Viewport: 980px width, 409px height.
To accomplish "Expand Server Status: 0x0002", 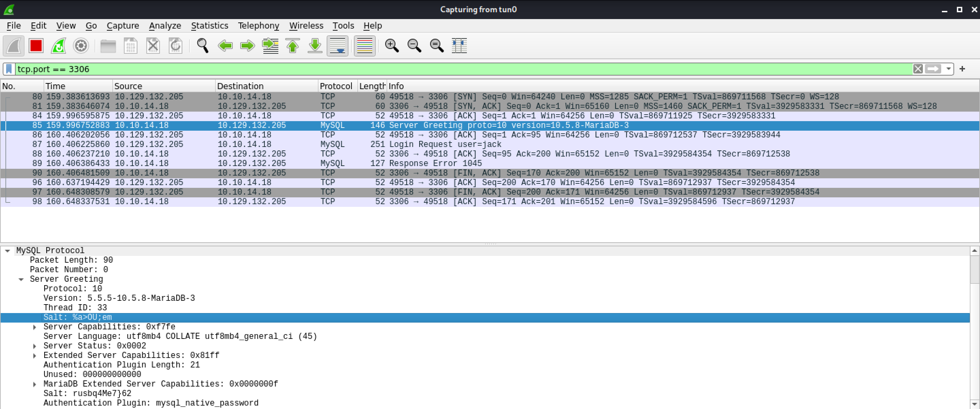I will point(35,346).
